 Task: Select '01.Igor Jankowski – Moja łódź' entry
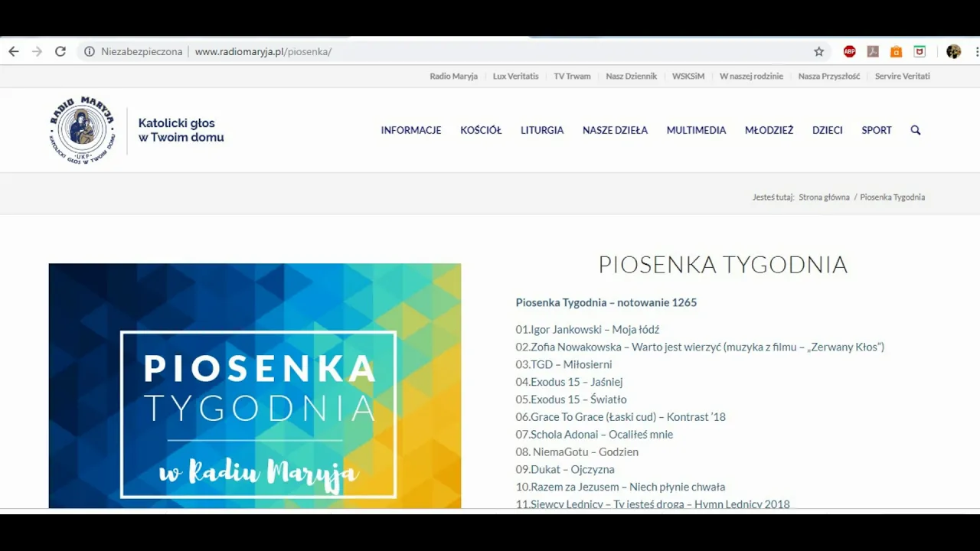tap(587, 330)
